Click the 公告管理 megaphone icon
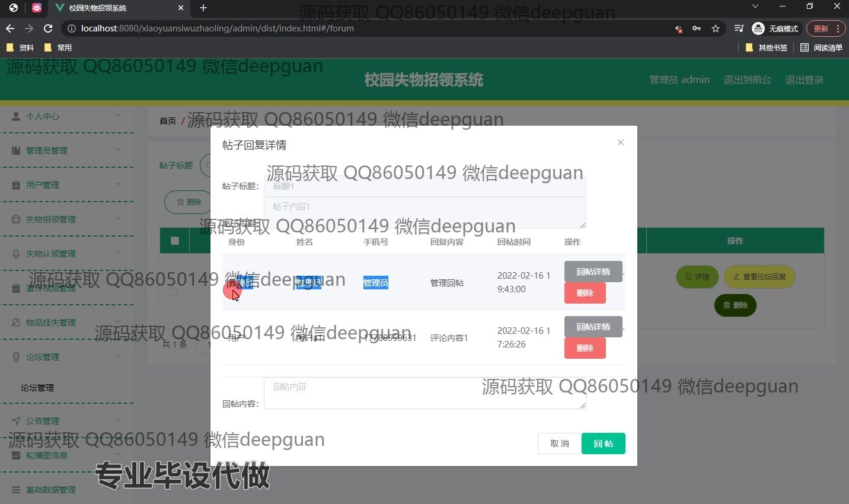This screenshot has width=849, height=504. pos(15,420)
